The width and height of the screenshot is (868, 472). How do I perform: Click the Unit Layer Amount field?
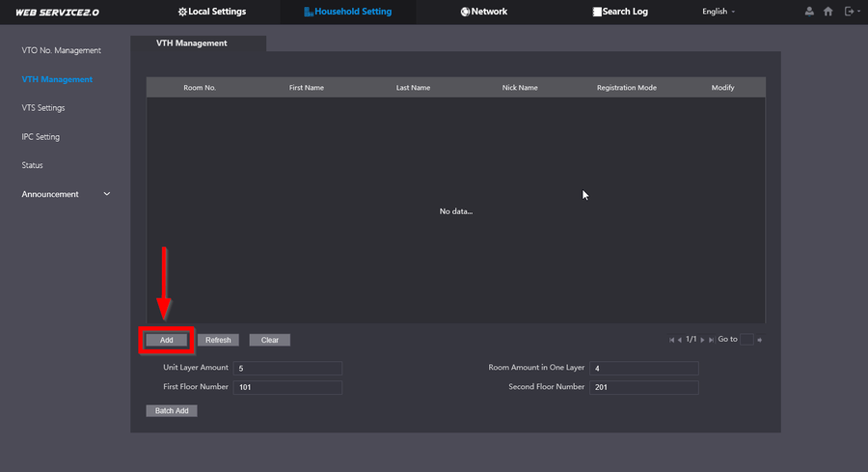[287, 369]
